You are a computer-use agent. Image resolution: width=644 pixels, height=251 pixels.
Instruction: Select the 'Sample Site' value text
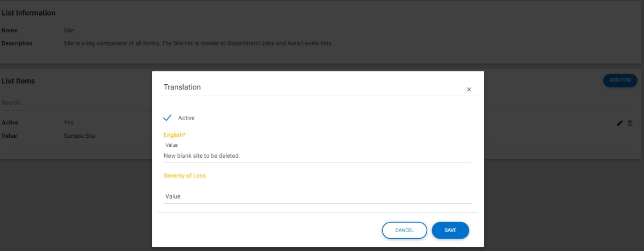point(79,136)
